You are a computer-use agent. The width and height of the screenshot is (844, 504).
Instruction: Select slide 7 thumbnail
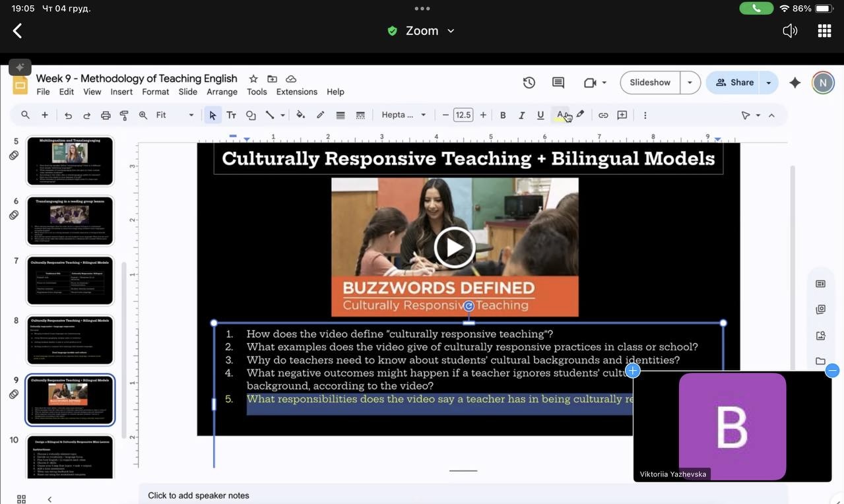pos(70,280)
